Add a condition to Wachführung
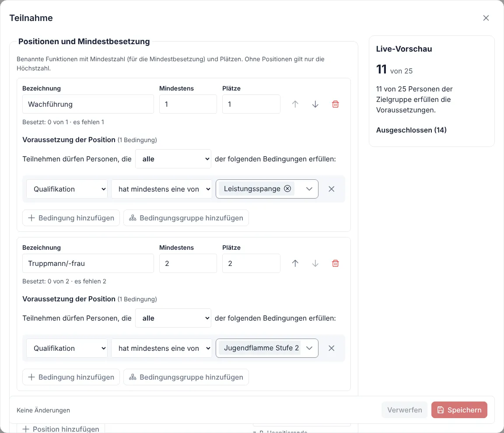The image size is (504, 433). [71, 218]
